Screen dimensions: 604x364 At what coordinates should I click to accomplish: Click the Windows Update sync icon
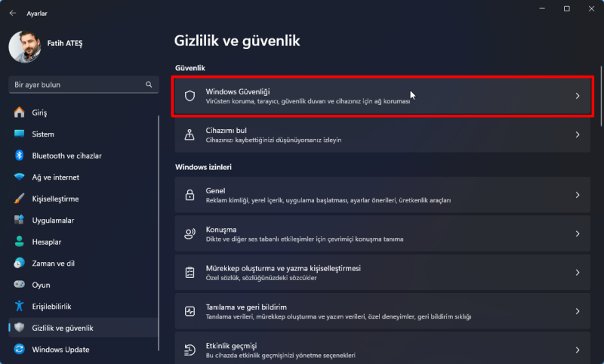pyautogui.click(x=20, y=350)
